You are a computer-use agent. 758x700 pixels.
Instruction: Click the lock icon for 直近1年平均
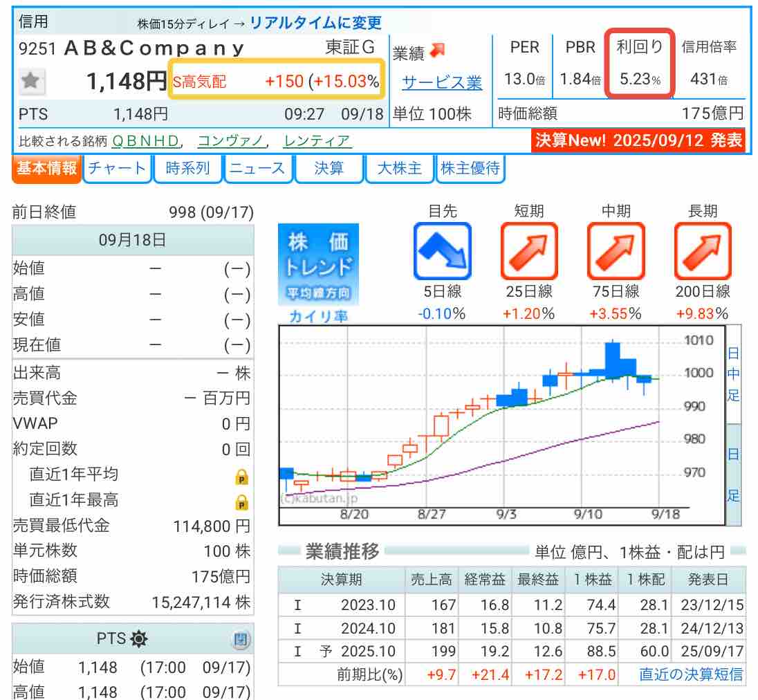(x=241, y=477)
